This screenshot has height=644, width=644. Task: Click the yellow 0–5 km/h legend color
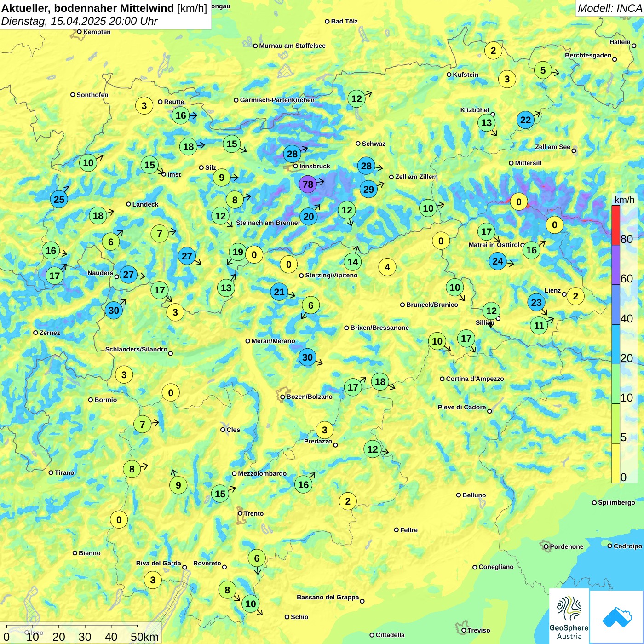[x=615, y=463]
